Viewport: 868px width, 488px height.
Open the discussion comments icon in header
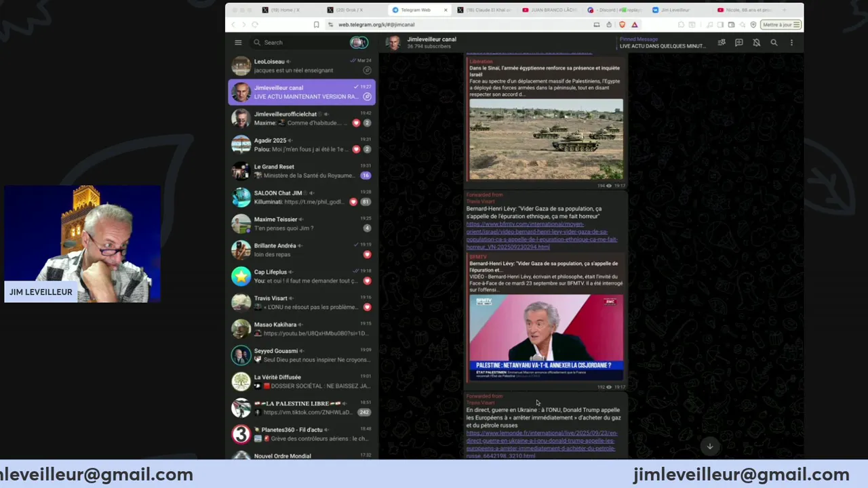739,43
